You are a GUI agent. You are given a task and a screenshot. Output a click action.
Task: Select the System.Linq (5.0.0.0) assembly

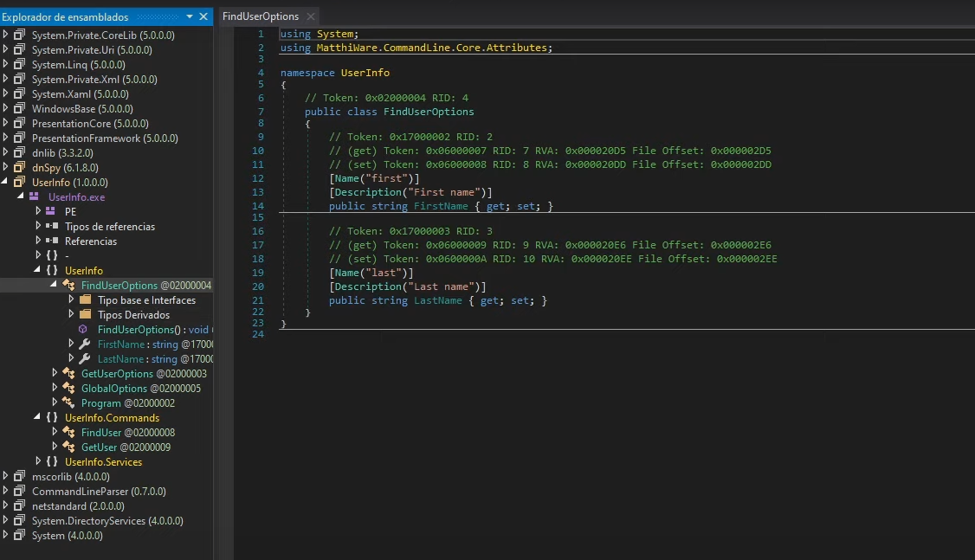pyautogui.click(x=78, y=65)
